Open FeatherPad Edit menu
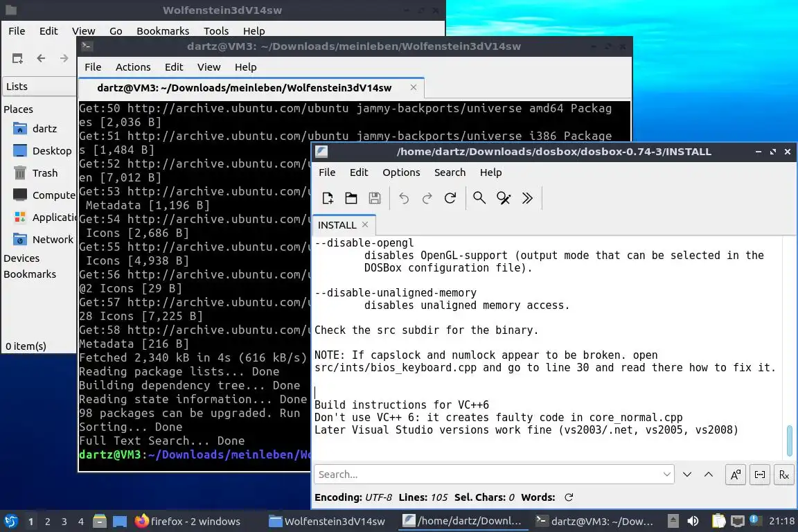 [359, 172]
